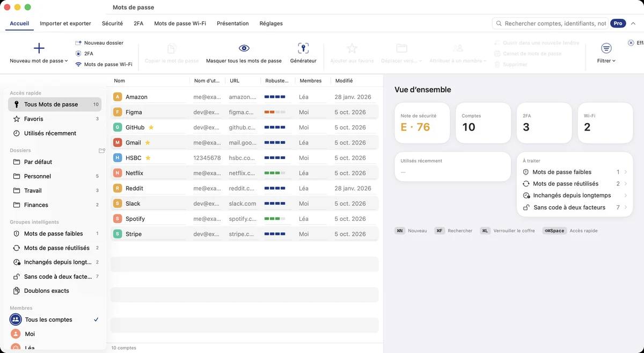Open the Note de sécurité score card
Viewport: 644px width, 353px height.
[422, 123]
